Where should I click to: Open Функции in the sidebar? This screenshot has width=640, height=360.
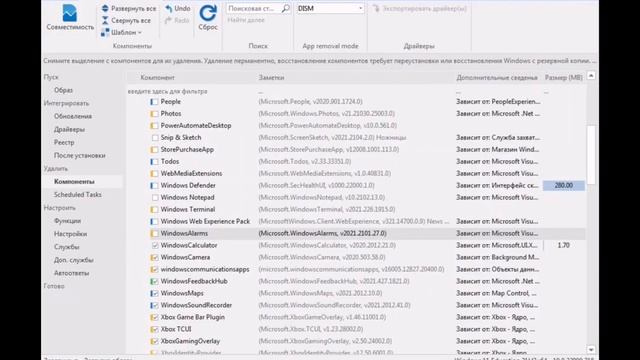(67, 220)
